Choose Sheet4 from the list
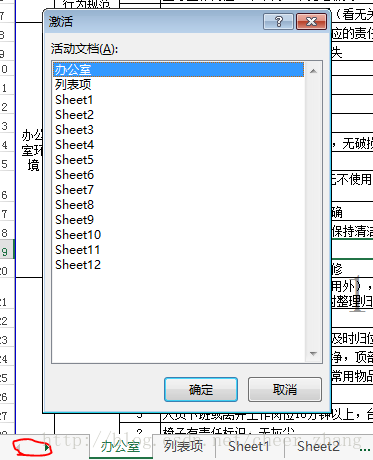 178,145
